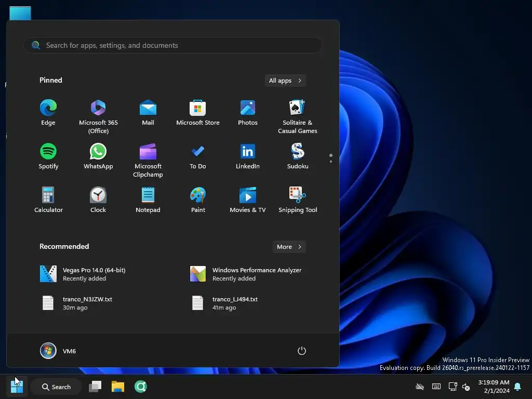Expand the All apps list
Screen dimensions: 532x399
click(285, 81)
